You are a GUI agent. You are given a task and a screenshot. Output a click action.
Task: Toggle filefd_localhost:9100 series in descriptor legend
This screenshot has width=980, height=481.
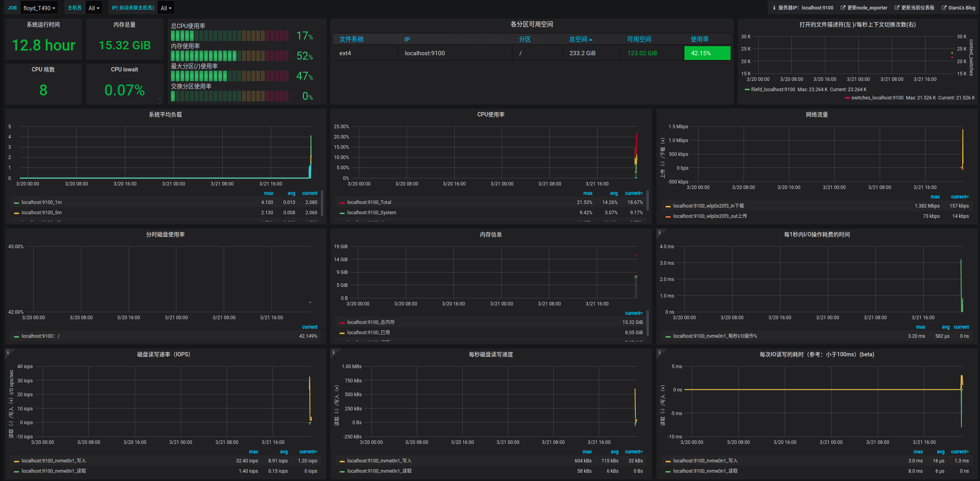coord(773,90)
